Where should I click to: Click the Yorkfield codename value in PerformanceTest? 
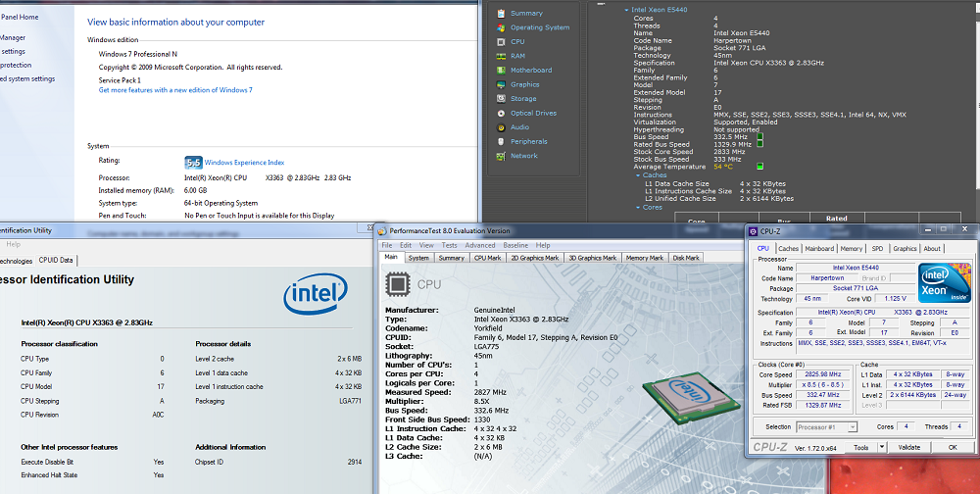click(x=490, y=328)
